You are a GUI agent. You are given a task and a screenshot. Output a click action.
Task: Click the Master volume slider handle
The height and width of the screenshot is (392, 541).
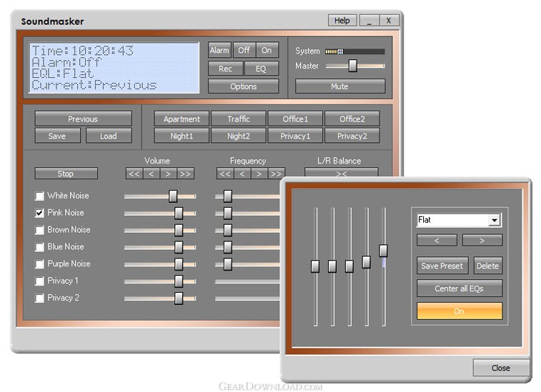[x=352, y=66]
